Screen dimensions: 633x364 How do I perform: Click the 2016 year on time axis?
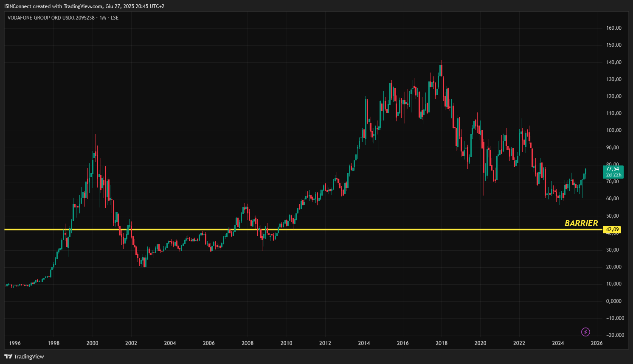click(x=403, y=343)
